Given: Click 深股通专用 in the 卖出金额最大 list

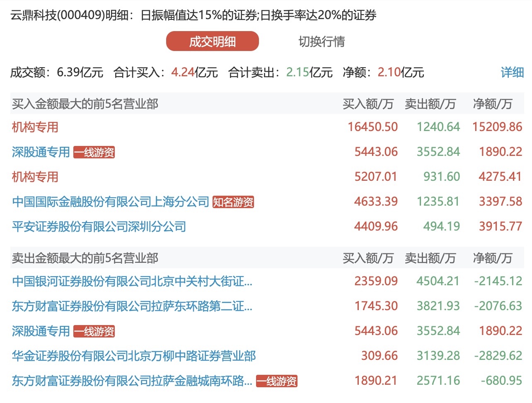Looking at the screenshot, I should pyautogui.click(x=41, y=331).
